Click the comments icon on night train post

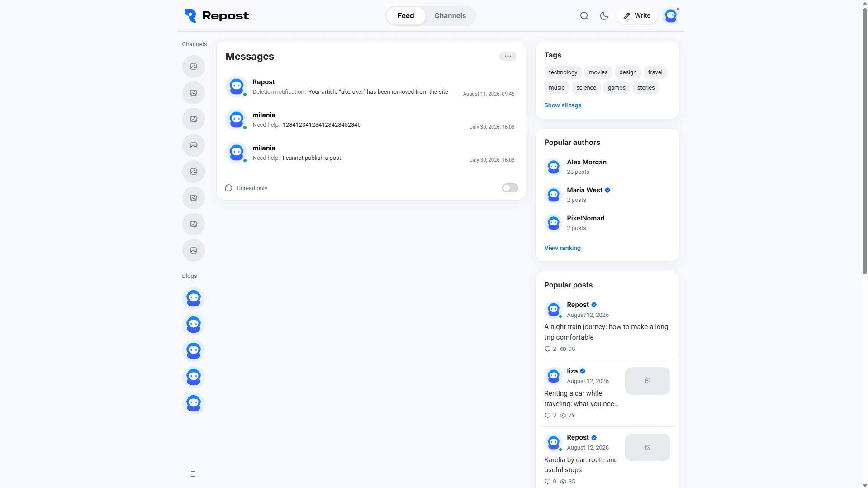[547, 349]
